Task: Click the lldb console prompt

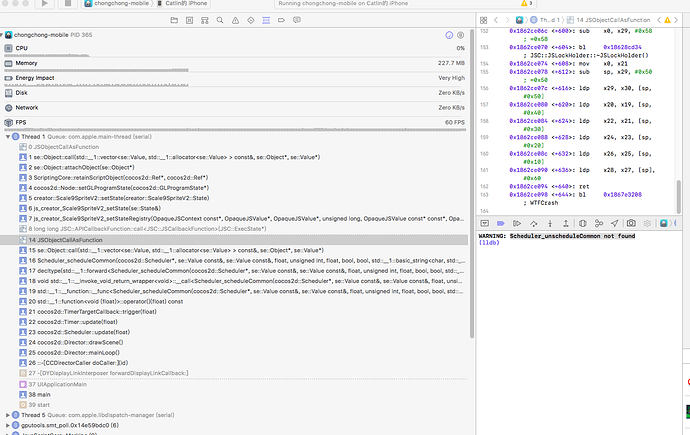Action: [x=489, y=243]
